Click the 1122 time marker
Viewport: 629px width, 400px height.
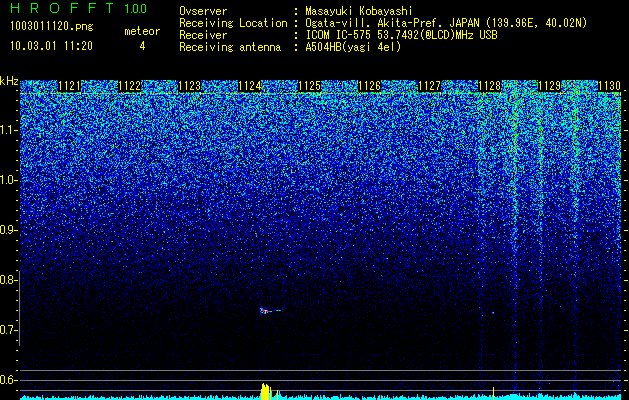click(130, 86)
